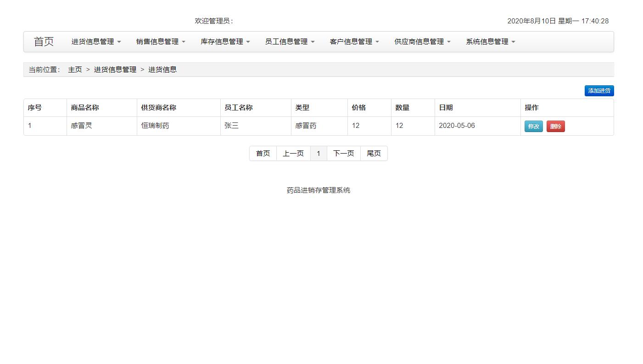The height and width of the screenshot is (364, 643).
Task: Select the 进货信息 breadcrumb item
Action: click(163, 69)
